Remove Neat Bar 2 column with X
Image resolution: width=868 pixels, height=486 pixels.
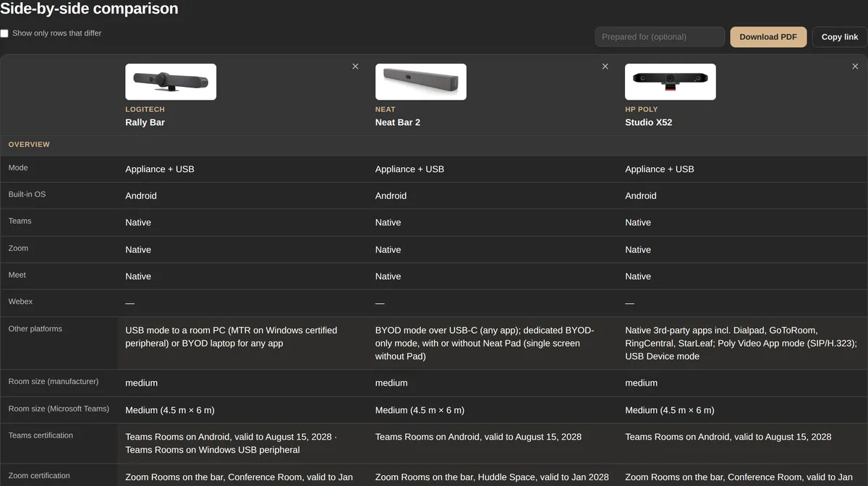coord(605,67)
